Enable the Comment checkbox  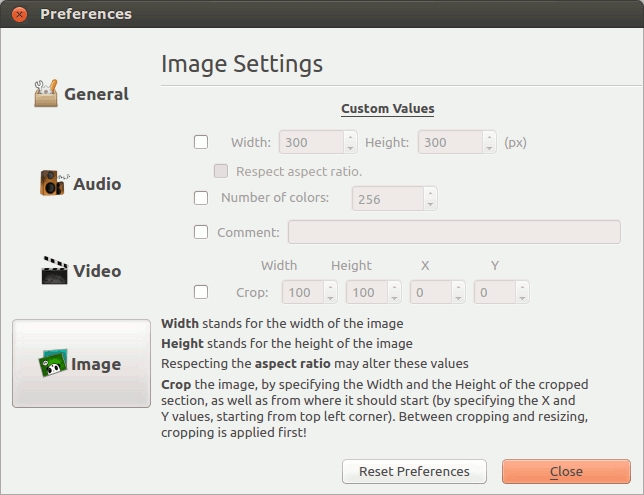click(x=201, y=232)
